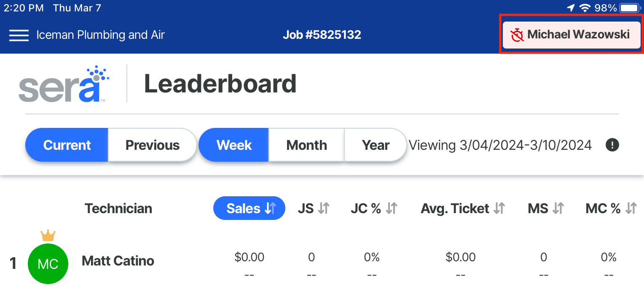The width and height of the screenshot is (644, 287).
Task: Switch to the Previous period
Action: click(x=153, y=145)
